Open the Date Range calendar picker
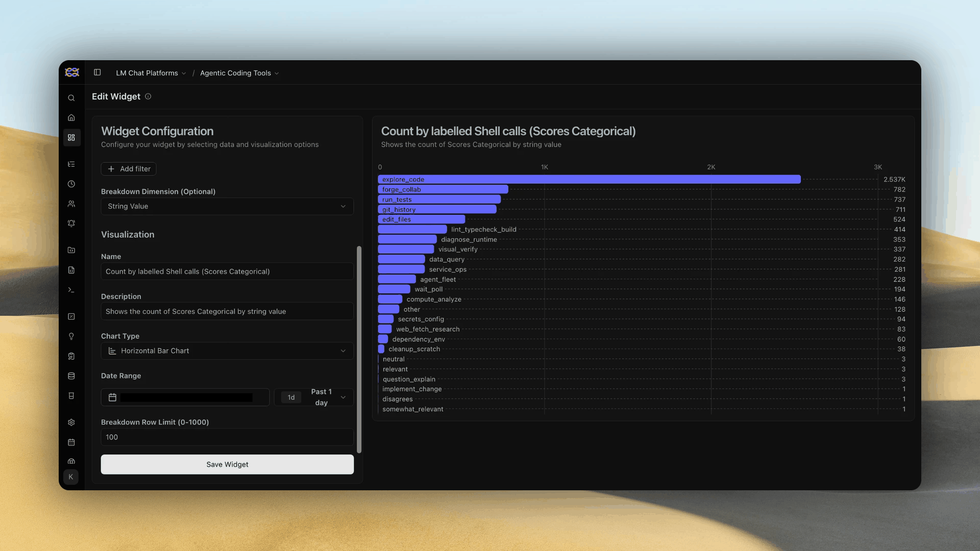This screenshot has width=980, height=551. (185, 397)
